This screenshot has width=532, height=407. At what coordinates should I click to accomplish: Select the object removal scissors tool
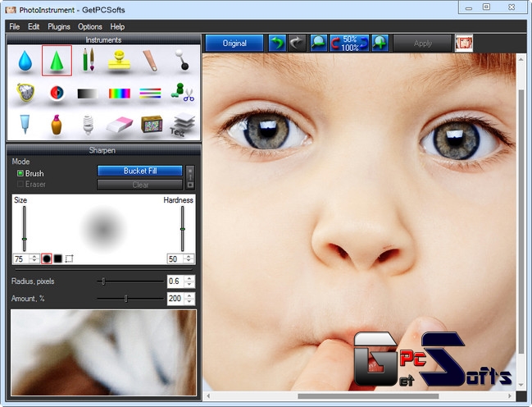tap(182, 93)
